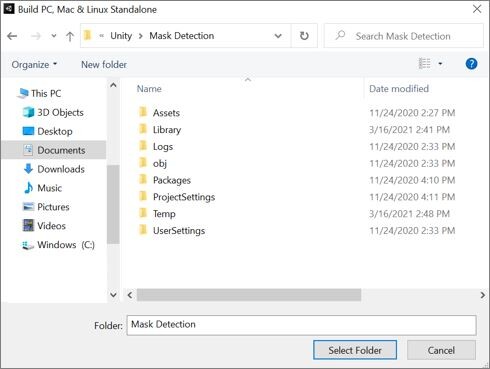Go back using the left arrow
This screenshot has height=369, width=490.
click(x=12, y=36)
